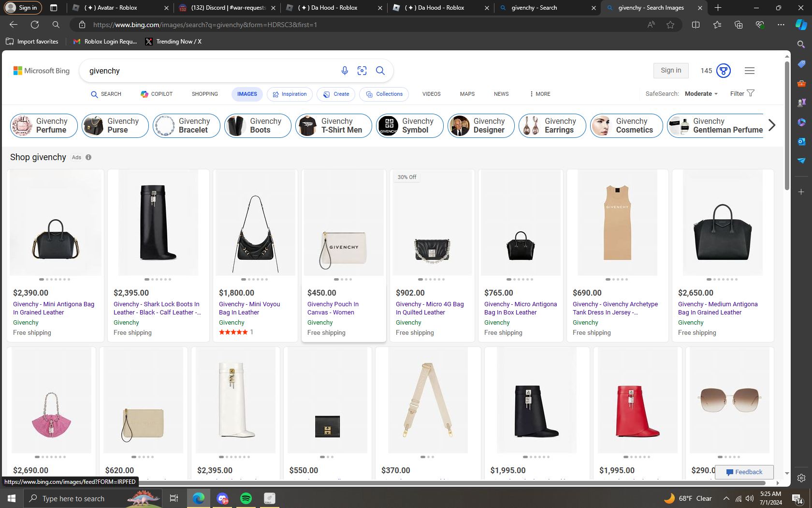Image resolution: width=812 pixels, height=508 pixels.
Task: Open Mini Antigona Bag product link
Action: tap(54, 308)
